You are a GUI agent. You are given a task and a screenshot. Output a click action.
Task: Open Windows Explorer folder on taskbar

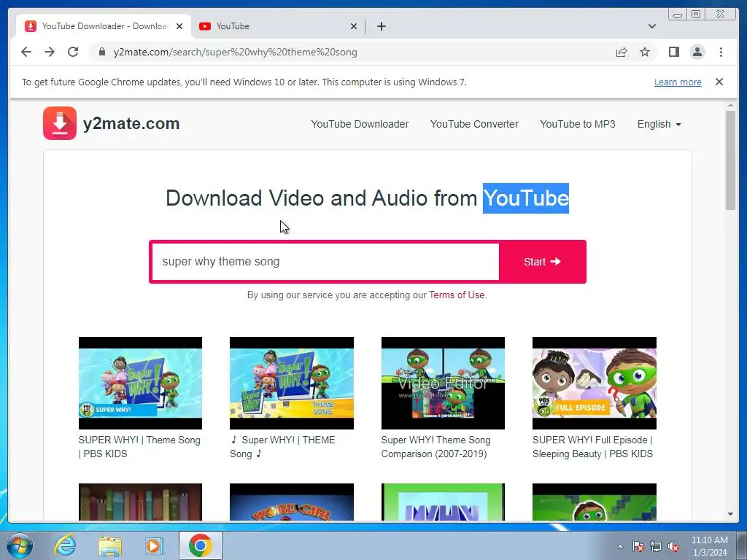point(110,545)
